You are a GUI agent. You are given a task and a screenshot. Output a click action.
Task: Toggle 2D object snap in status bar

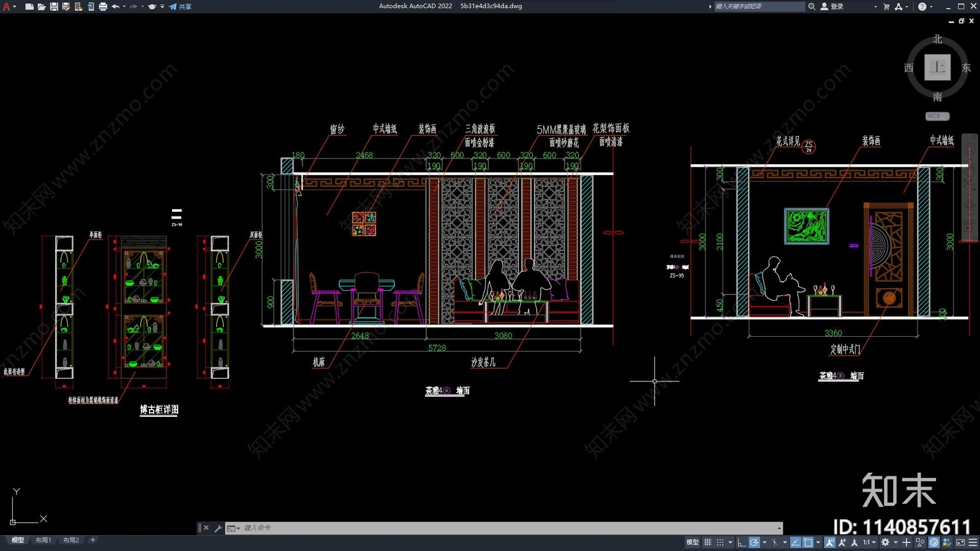point(808,542)
